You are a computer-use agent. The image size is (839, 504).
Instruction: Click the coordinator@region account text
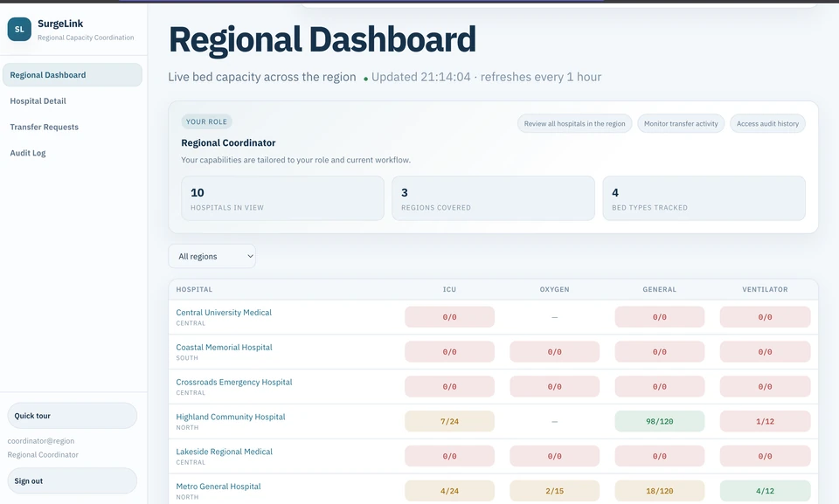[41, 441]
